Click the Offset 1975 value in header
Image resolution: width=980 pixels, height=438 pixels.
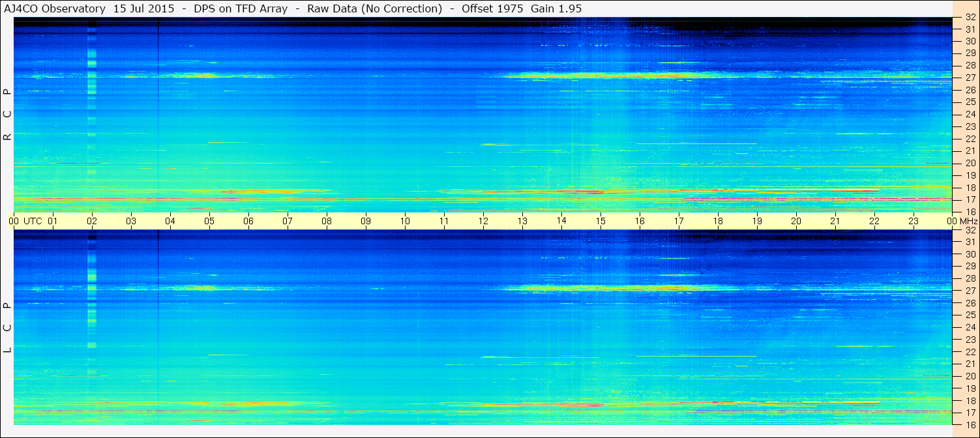tap(493, 8)
